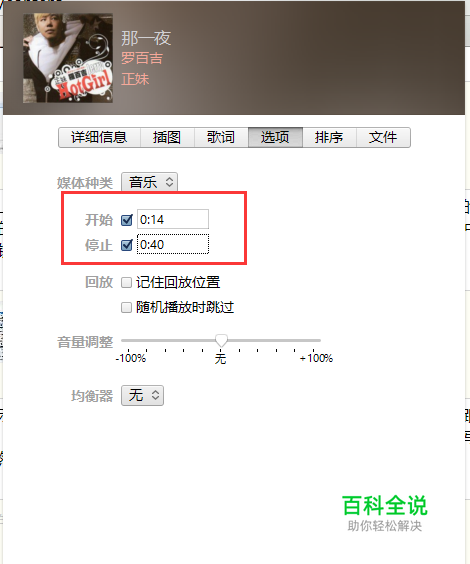Enable 随机播放时跳过 checkbox
The width and height of the screenshot is (470, 564).
point(126,308)
